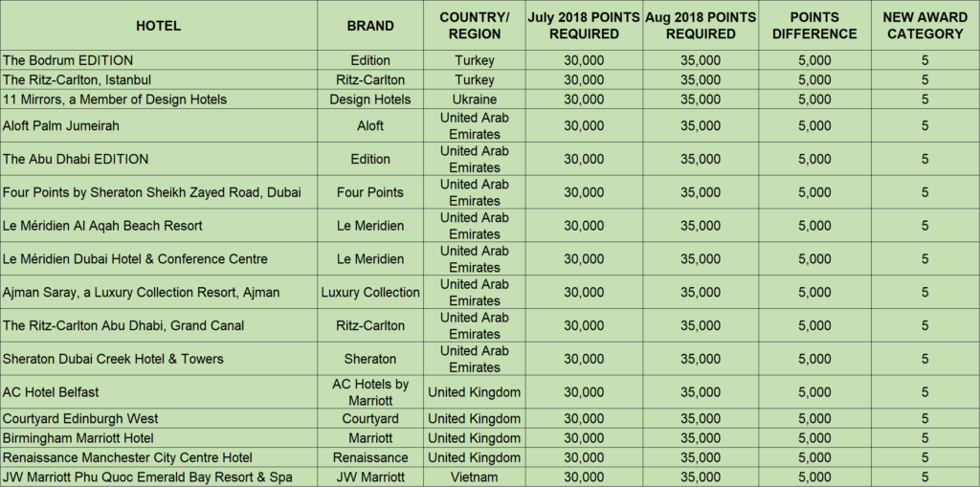The height and width of the screenshot is (487, 980).
Task: Click the HOTEL column header
Action: point(158,26)
